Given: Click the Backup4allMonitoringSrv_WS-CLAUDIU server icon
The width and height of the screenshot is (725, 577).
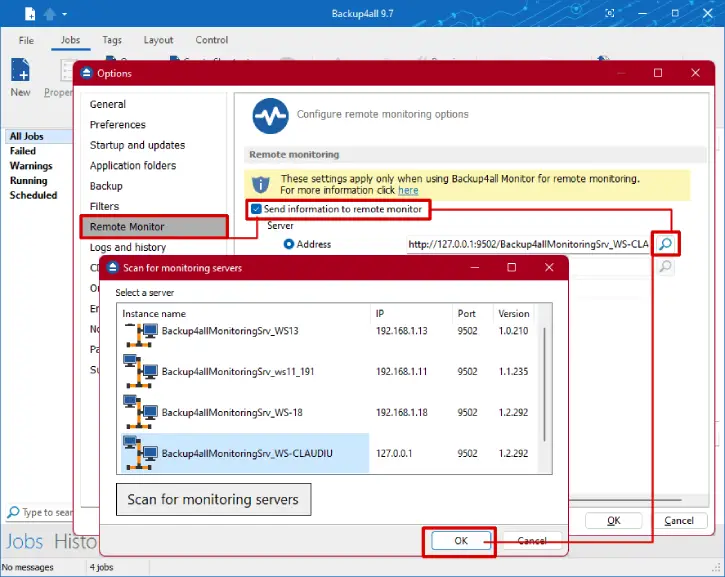Looking at the screenshot, I should (139, 452).
